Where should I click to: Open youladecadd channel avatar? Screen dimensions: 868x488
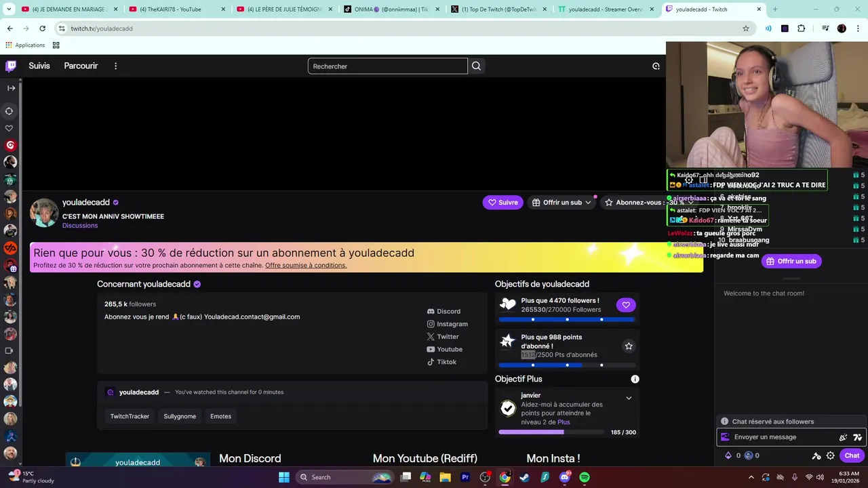[44, 213]
